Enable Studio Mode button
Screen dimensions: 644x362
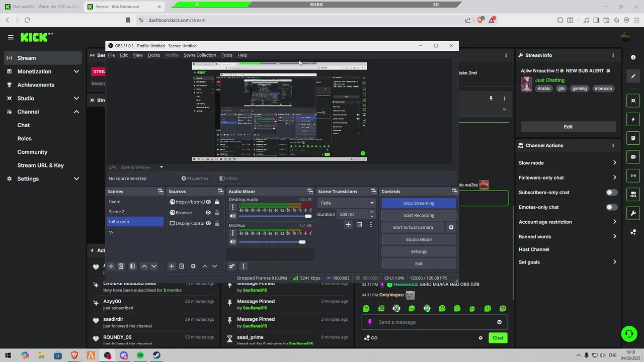(x=419, y=239)
